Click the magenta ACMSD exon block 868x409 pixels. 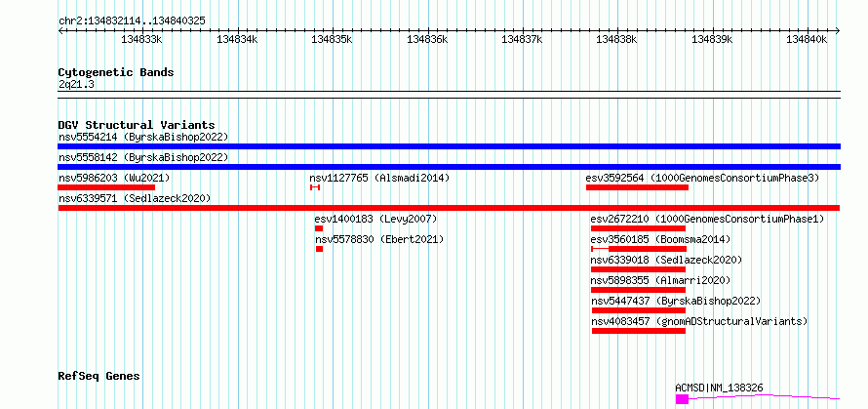coord(682,399)
